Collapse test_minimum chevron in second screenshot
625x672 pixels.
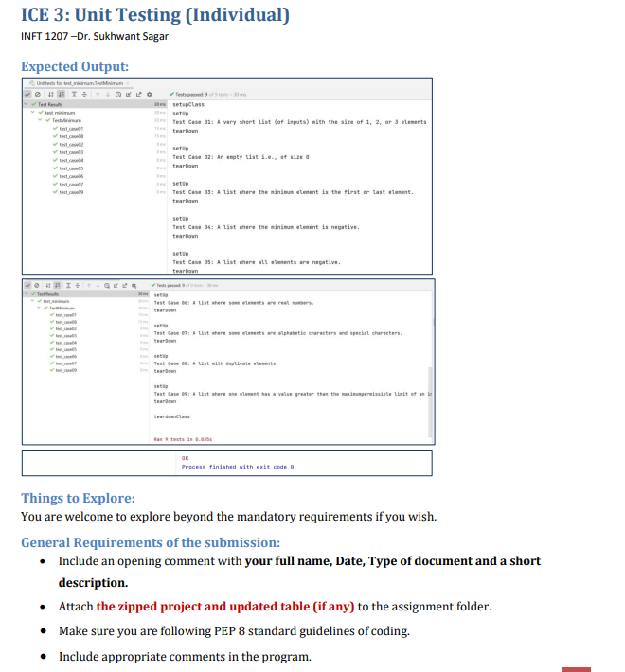pos(32,301)
